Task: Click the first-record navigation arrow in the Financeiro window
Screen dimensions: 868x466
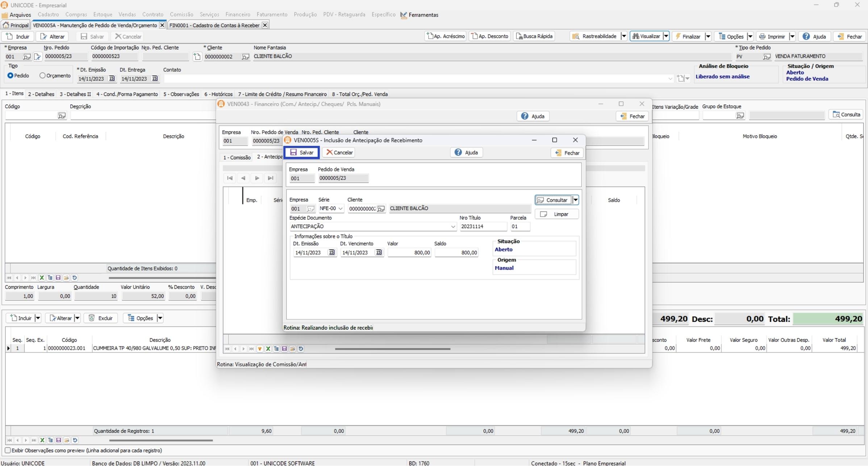Action: click(x=230, y=178)
